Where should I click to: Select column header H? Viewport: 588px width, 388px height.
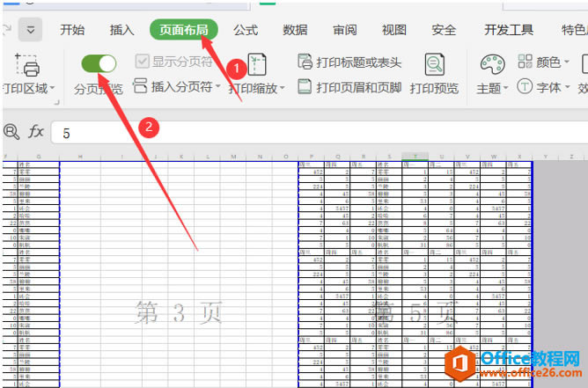pos(80,157)
